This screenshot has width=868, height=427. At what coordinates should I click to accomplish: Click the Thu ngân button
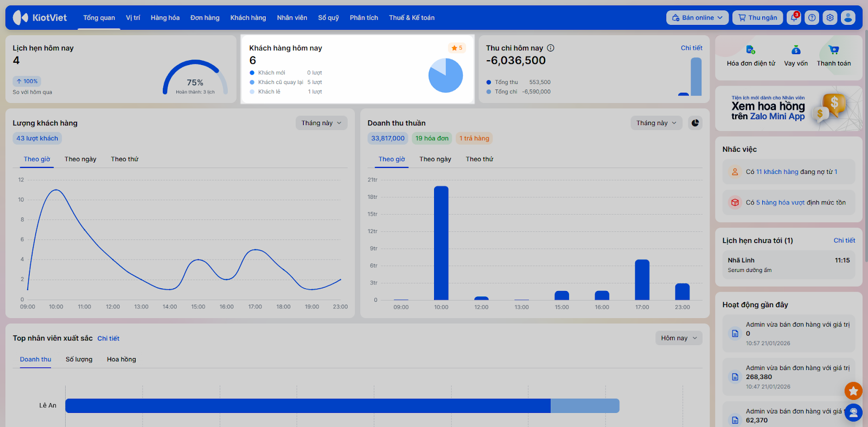pyautogui.click(x=757, y=18)
